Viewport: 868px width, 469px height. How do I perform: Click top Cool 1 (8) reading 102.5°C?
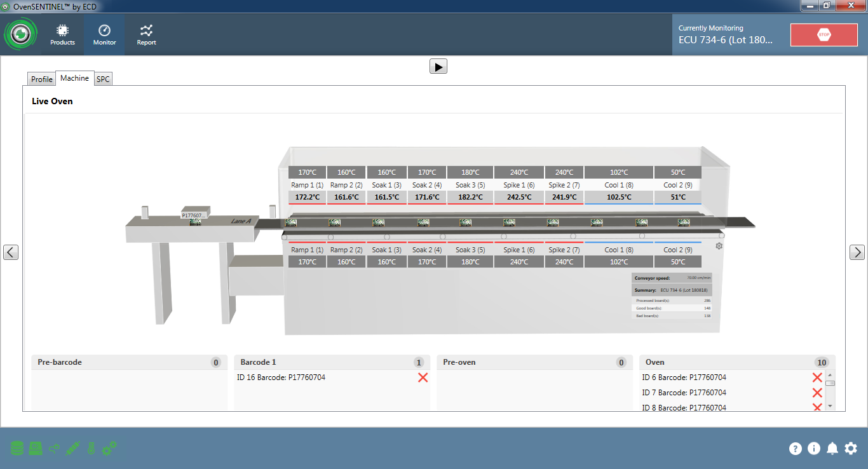point(619,197)
